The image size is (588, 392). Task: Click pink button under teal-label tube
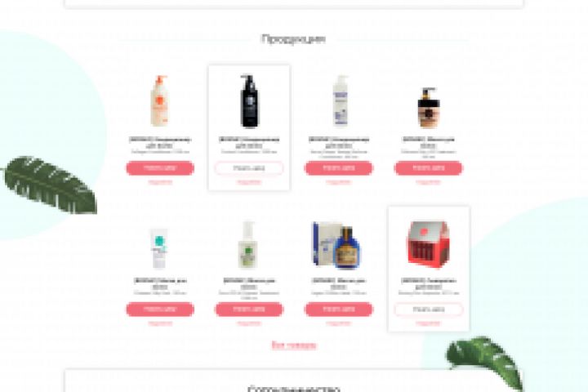[160, 310]
